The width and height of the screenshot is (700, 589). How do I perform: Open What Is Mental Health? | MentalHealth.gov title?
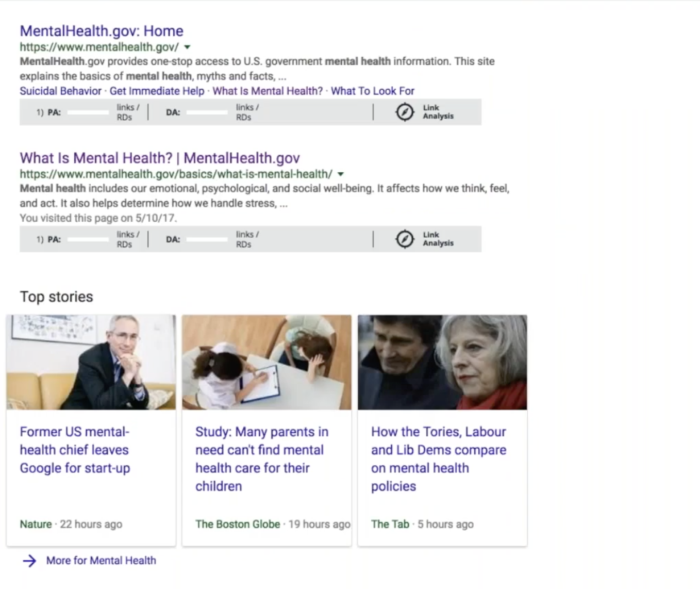(x=160, y=158)
